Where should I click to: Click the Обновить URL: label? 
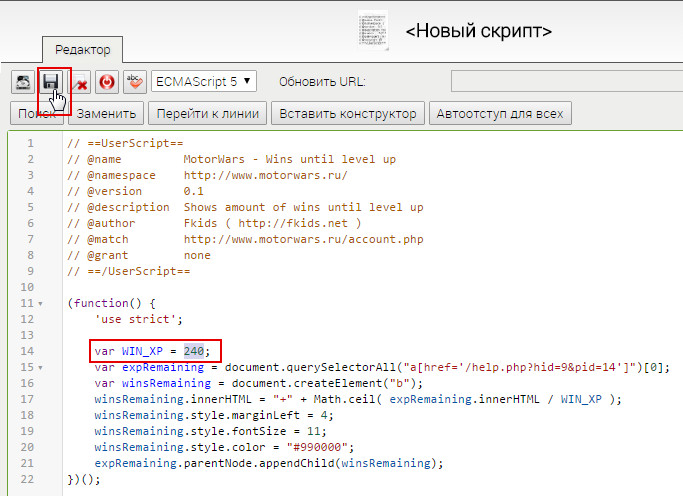pos(322,82)
